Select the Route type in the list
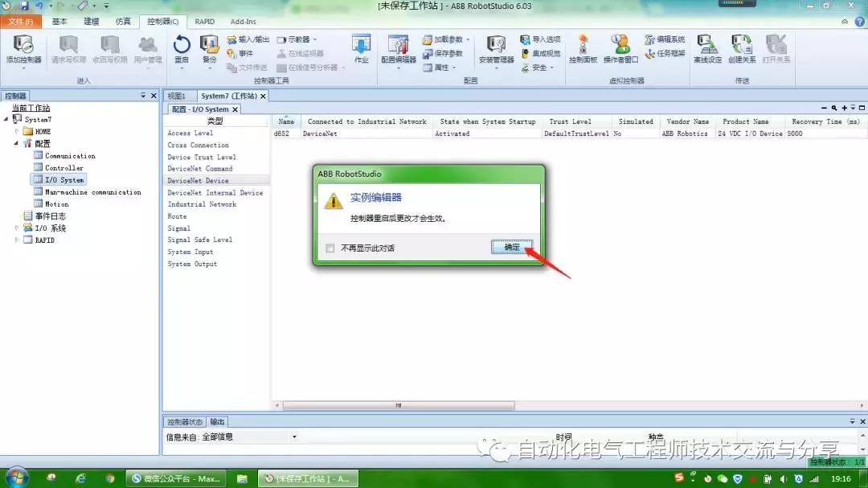This screenshot has height=488, width=868. point(177,216)
